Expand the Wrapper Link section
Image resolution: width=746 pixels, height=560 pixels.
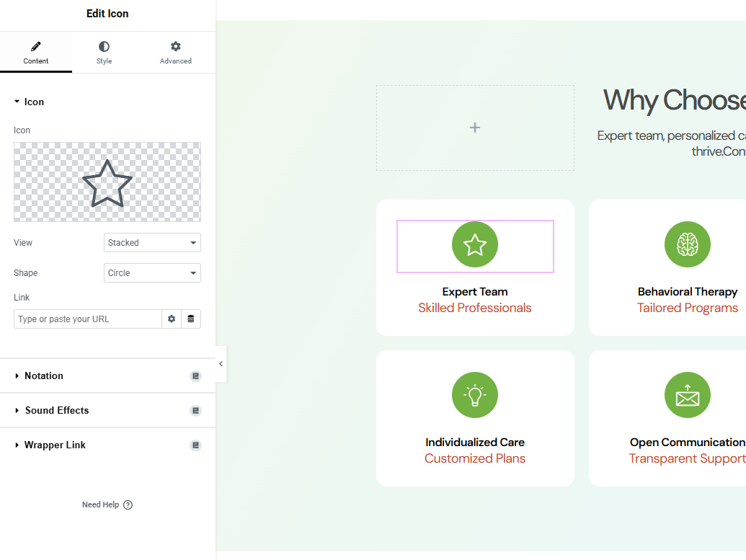[x=55, y=445]
